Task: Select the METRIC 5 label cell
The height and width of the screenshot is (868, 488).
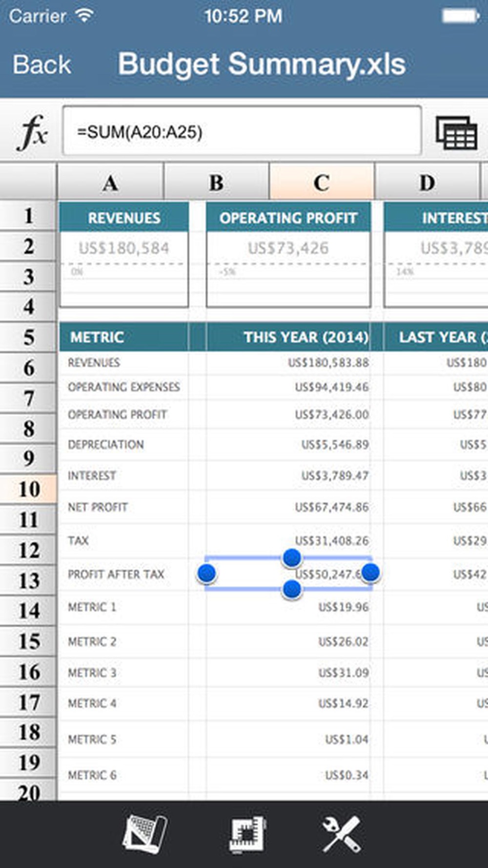Action: pos(124,739)
